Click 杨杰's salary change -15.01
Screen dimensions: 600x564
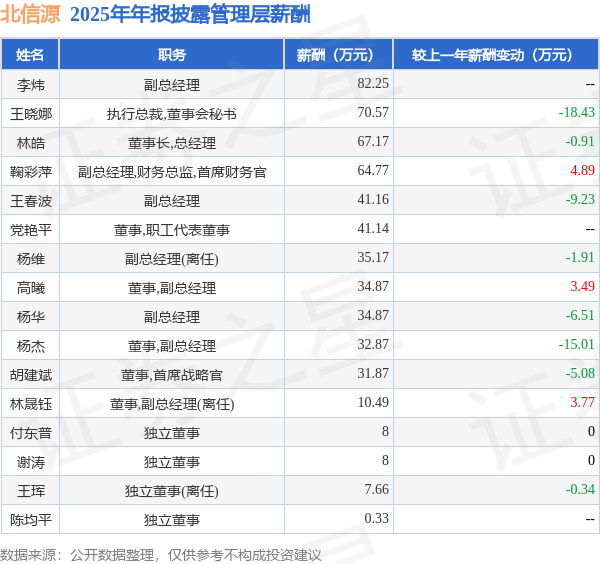[x=577, y=344]
